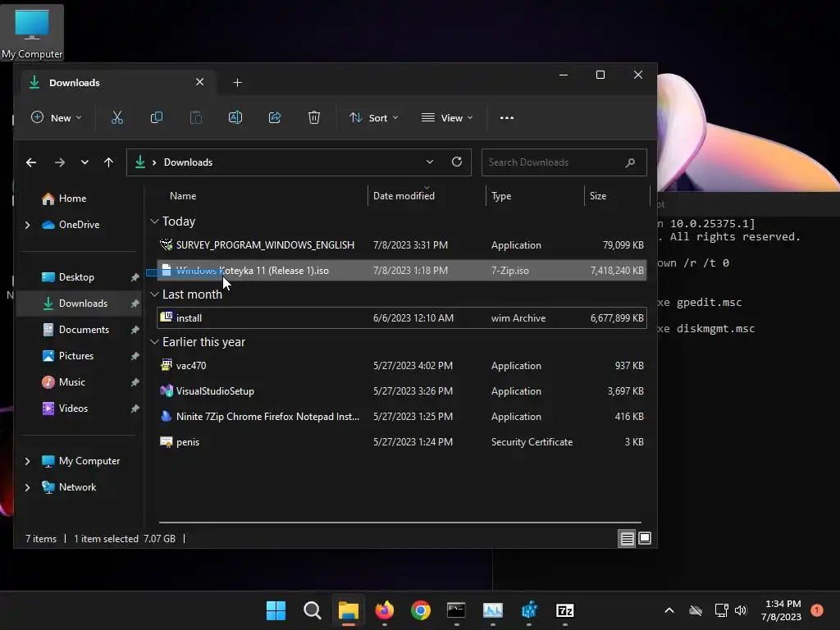The width and height of the screenshot is (840, 630).
Task: Switch to details view icon in status bar
Action: click(x=627, y=538)
